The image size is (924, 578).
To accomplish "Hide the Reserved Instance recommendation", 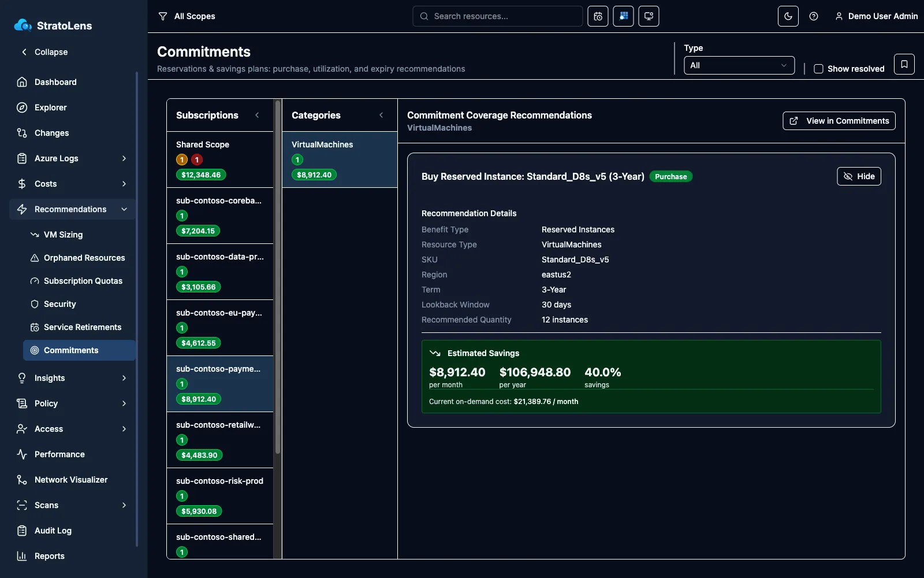I will pyautogui.click(x=859, y=176).
